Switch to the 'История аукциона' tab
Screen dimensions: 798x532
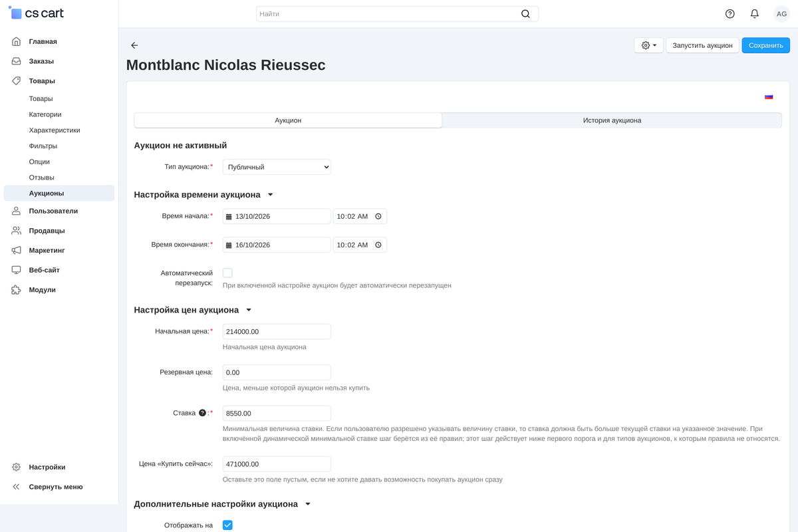(x=612, y=120)
